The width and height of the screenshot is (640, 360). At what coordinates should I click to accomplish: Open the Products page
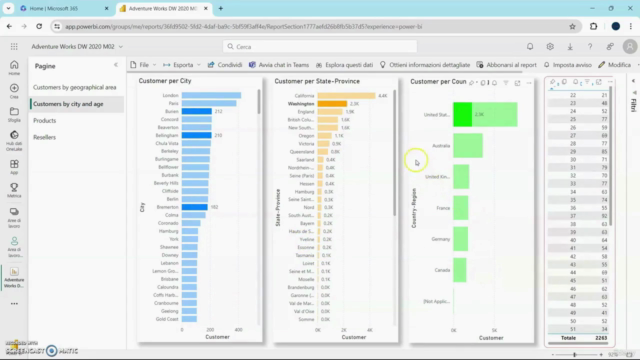coord(44,121)
